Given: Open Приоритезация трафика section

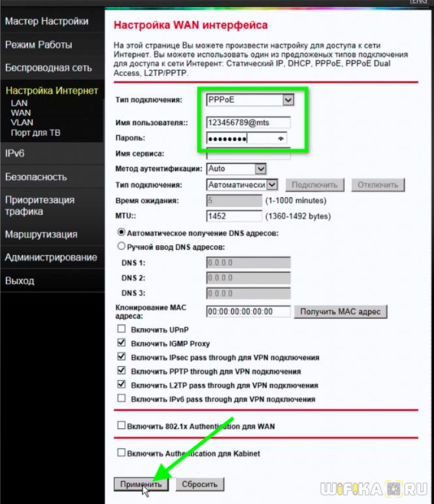Looking at the screenshot, I should coord(40,206).
